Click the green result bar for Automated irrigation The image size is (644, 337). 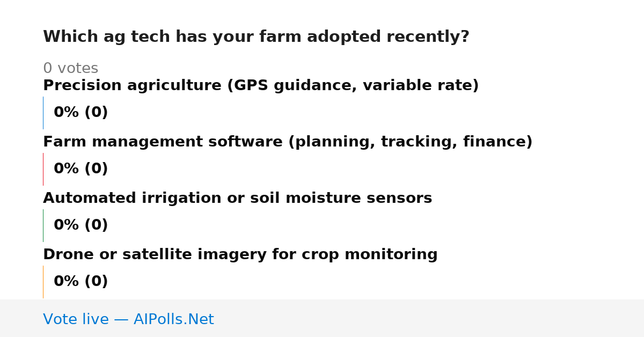pos(43,225)
